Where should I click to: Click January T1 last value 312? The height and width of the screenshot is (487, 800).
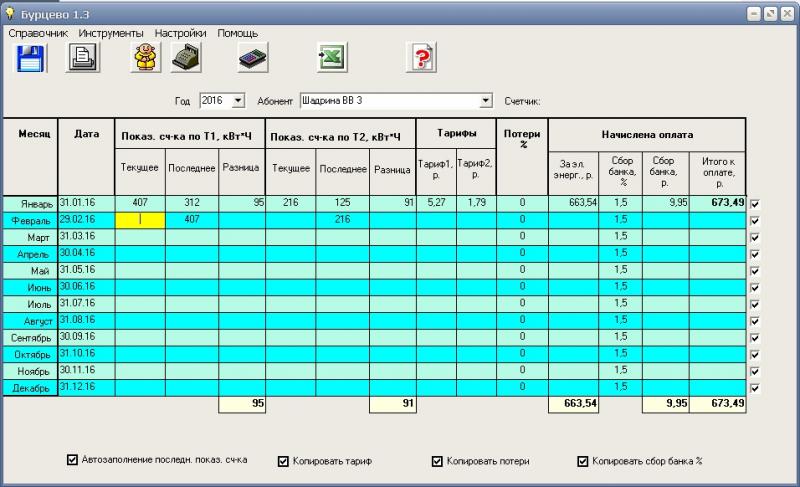192,203
